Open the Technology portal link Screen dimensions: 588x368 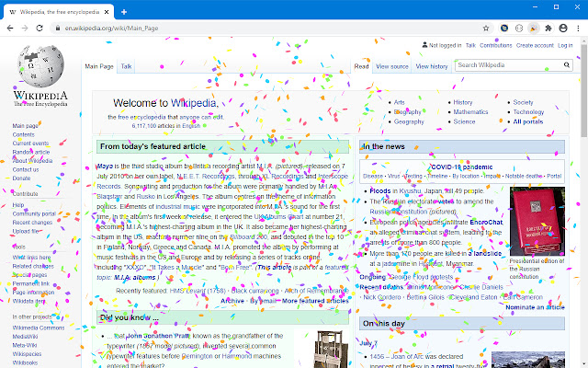click(528, 112)
